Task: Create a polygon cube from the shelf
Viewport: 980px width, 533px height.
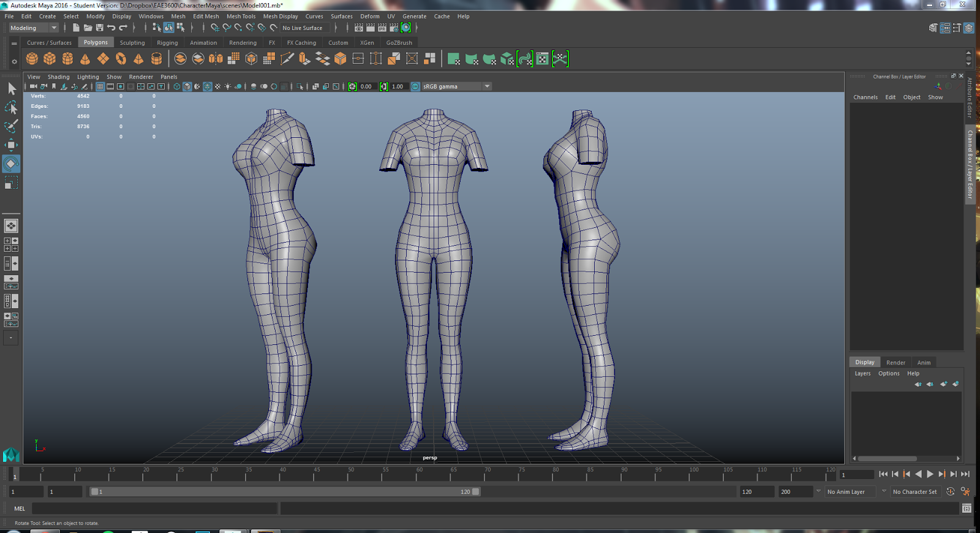Action: (50, 59)
